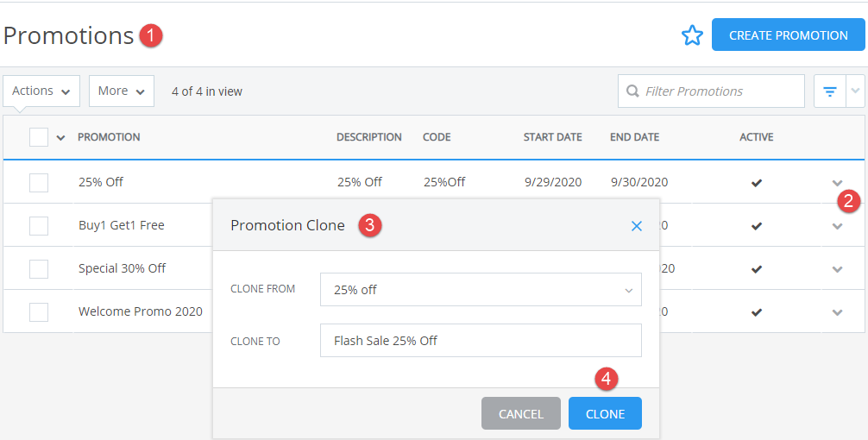Sort by the Code column header
Screen dimensions: 868x440
click(437, 137)
